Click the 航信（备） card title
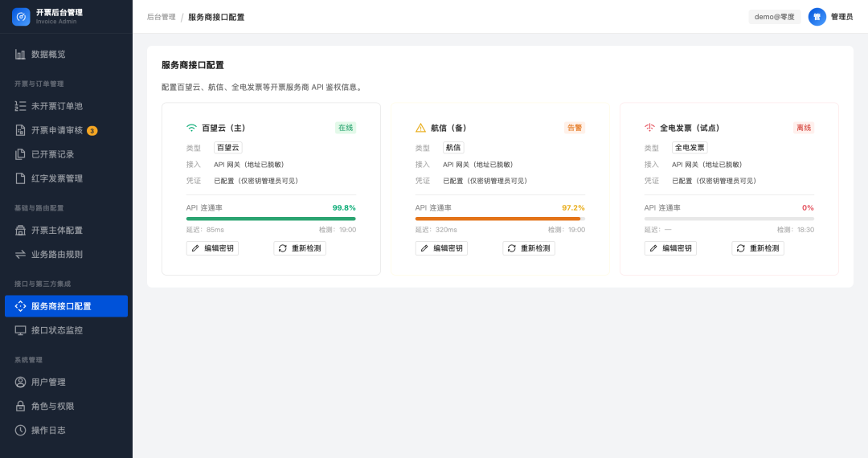This screenshot has width=868, height=458. click(449, 128)
